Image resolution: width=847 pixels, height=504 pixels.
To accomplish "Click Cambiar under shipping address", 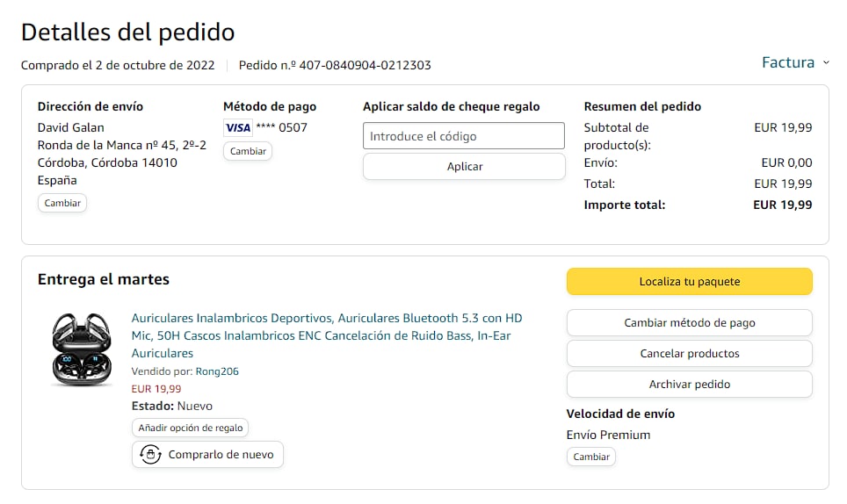I will click(62, 203).
